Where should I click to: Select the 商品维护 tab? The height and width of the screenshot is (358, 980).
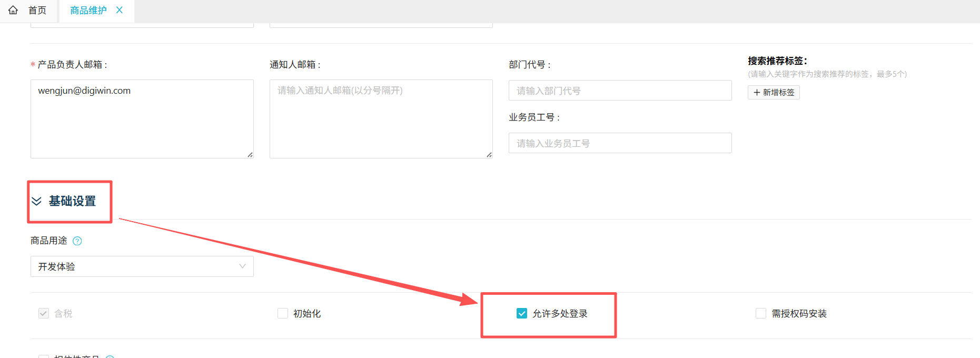coord(88,11)
